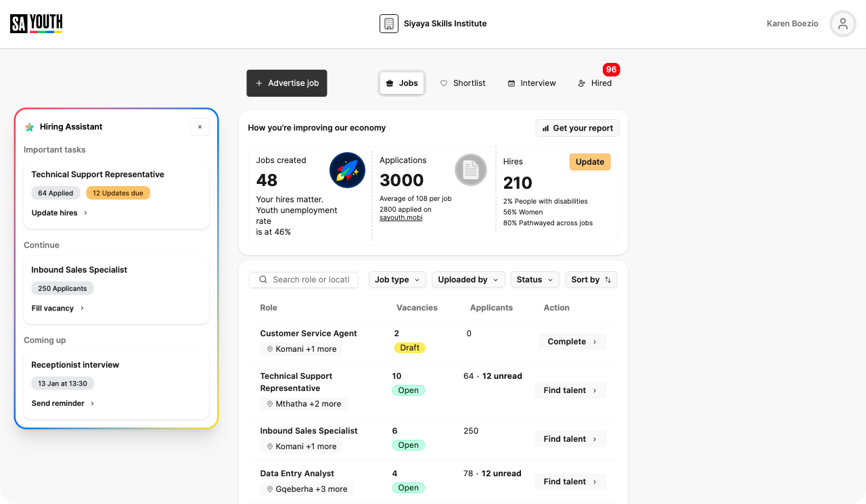Click the 12 Updates due badge
Viewport: 866px width, 504px height.
coord(118,193)
